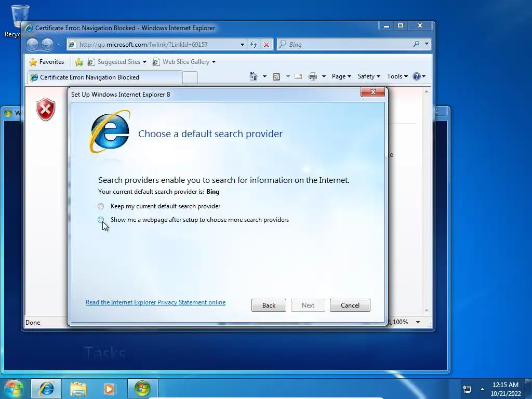Open Internet Explorer Privacy Statement online link
This screenshot has width=532, height=399.
point(155,302)
